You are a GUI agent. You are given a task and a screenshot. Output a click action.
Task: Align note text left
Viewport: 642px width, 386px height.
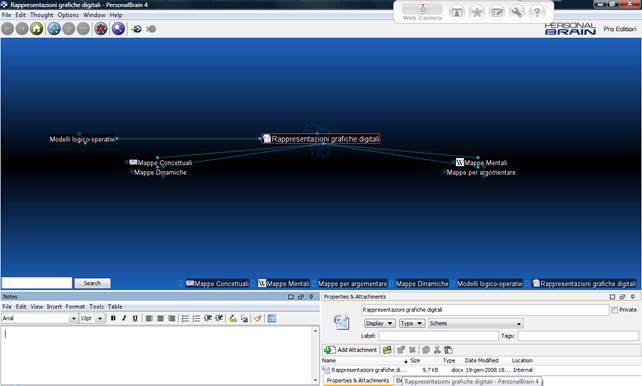[149, 318]
